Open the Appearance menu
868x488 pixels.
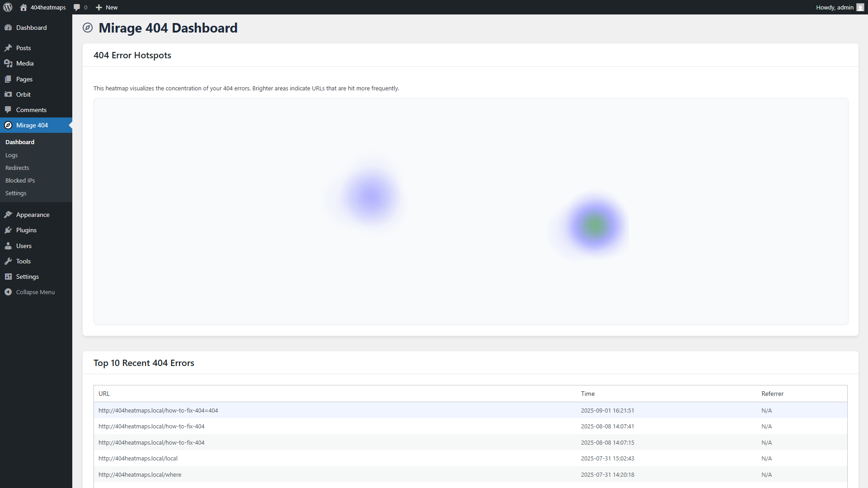point(33,215)
